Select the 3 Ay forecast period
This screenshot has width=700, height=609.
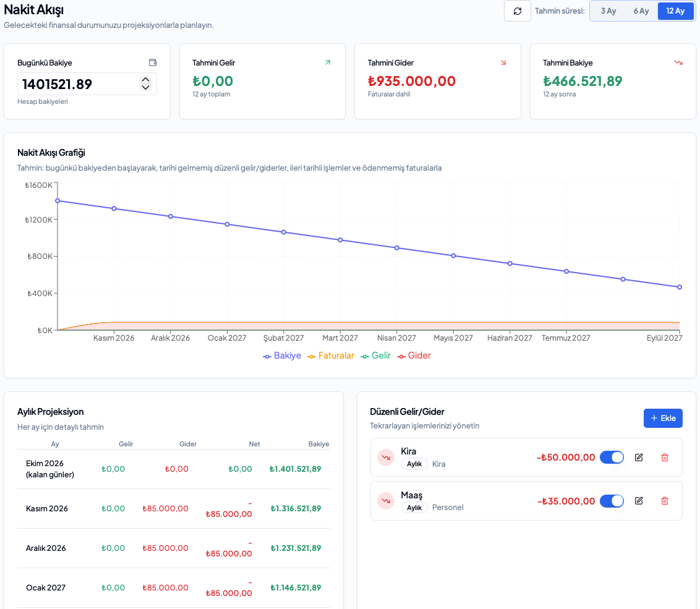[x=608, y=11]
